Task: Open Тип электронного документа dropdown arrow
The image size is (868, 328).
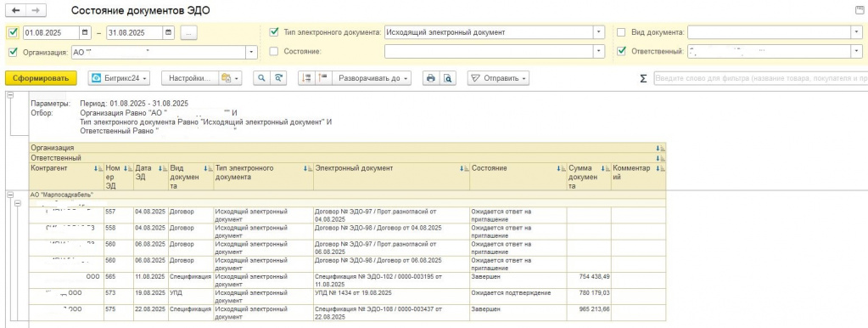Action: click(x=599, y=32)
